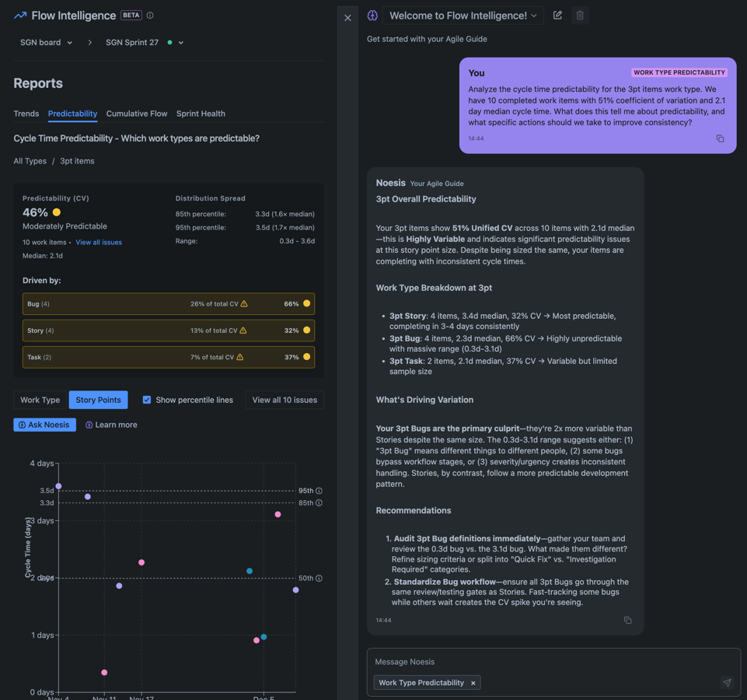The image size is (747, 700).
Task: Switch chart grouping to Work Type
Action: (40, 400)
